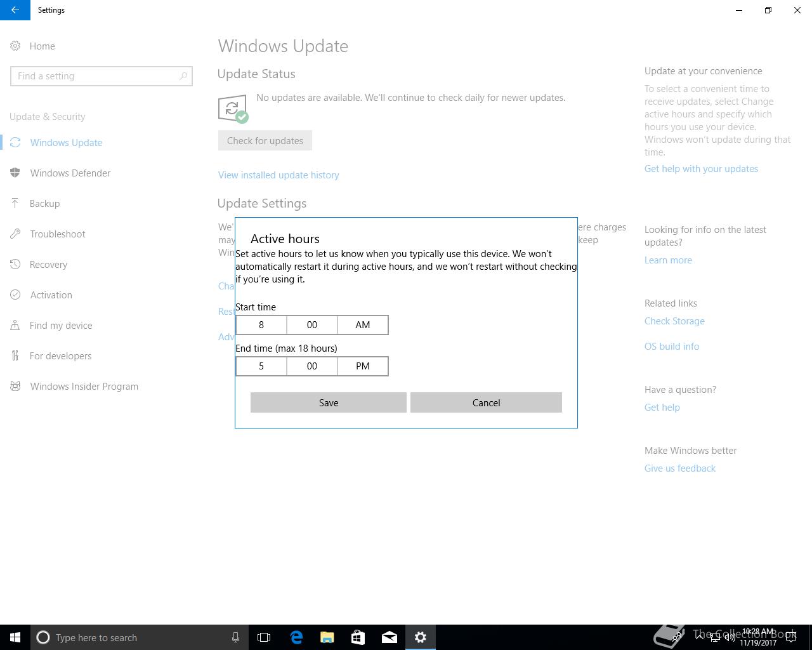Cancel the Active hours dialog
This screenshot has height=650, width=812.
coord(486,402)
